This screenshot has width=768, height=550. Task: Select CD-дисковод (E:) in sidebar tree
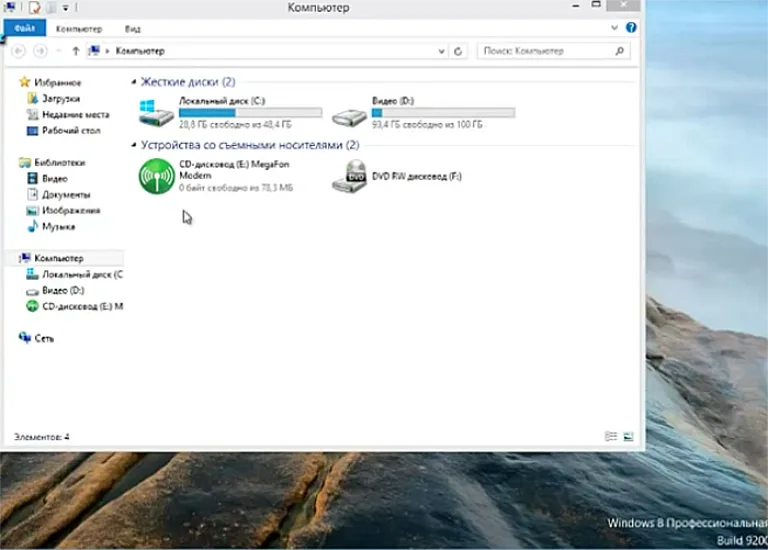click(82, 307)
